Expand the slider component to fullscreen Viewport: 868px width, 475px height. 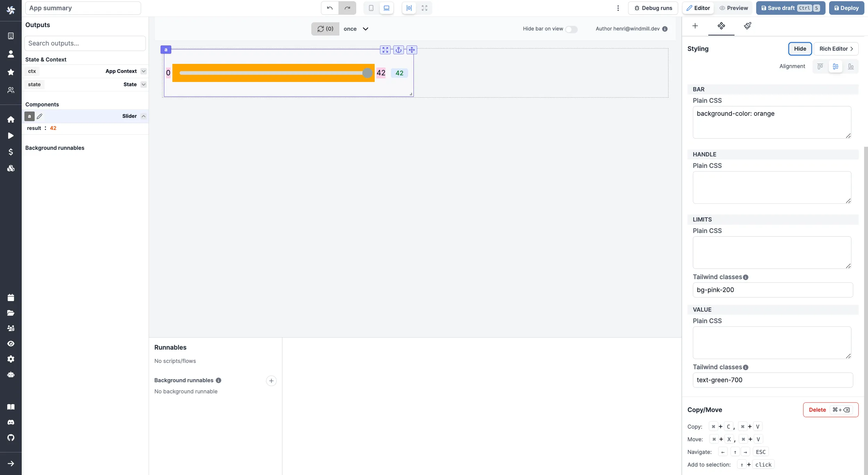click(x=385, y=50)
